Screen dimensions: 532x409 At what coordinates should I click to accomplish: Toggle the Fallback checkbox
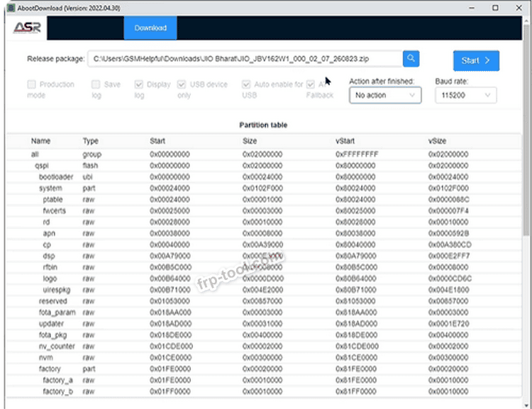[x=311, y=84]
